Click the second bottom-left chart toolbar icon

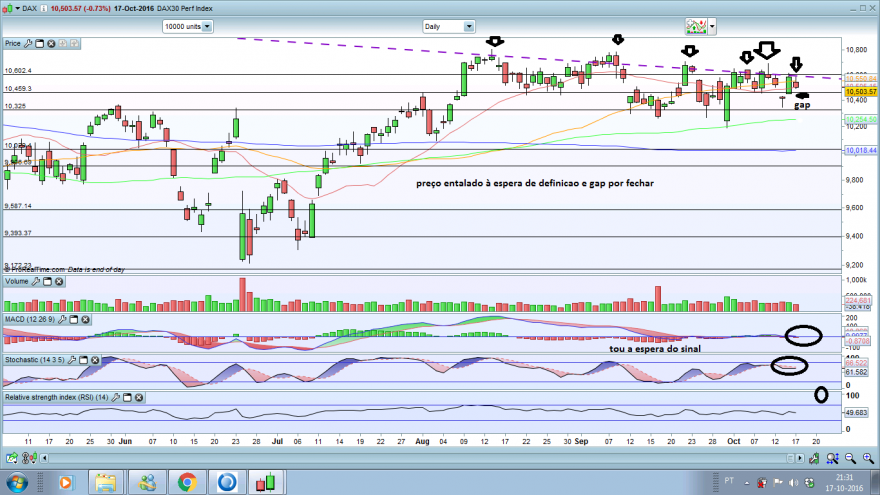tap(29, 459)
